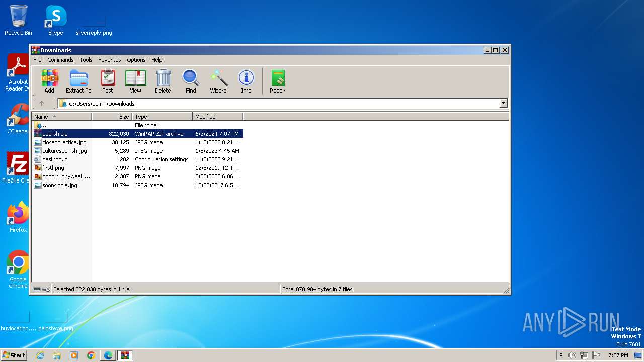This screenshot has height=362, width=644.
Task: Click the Extract To toolbar icon
Action: tap(78, 81)
